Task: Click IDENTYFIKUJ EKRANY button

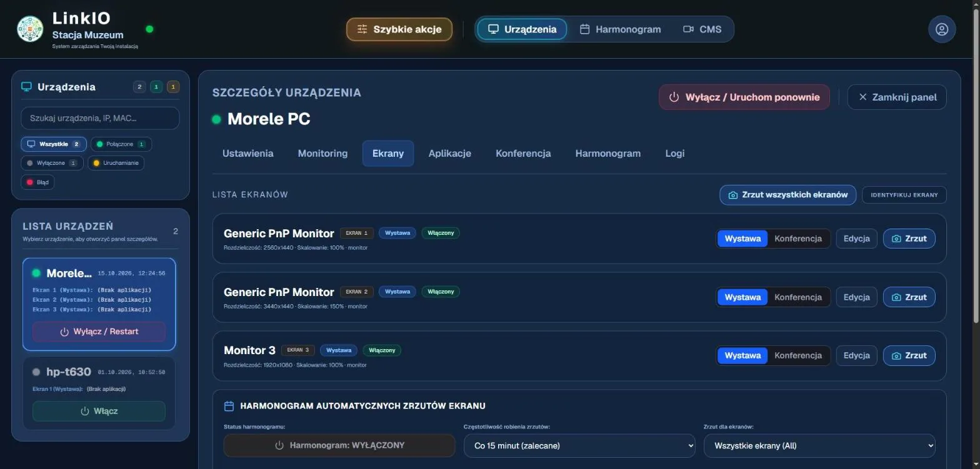Action: [x=904, y=195]
